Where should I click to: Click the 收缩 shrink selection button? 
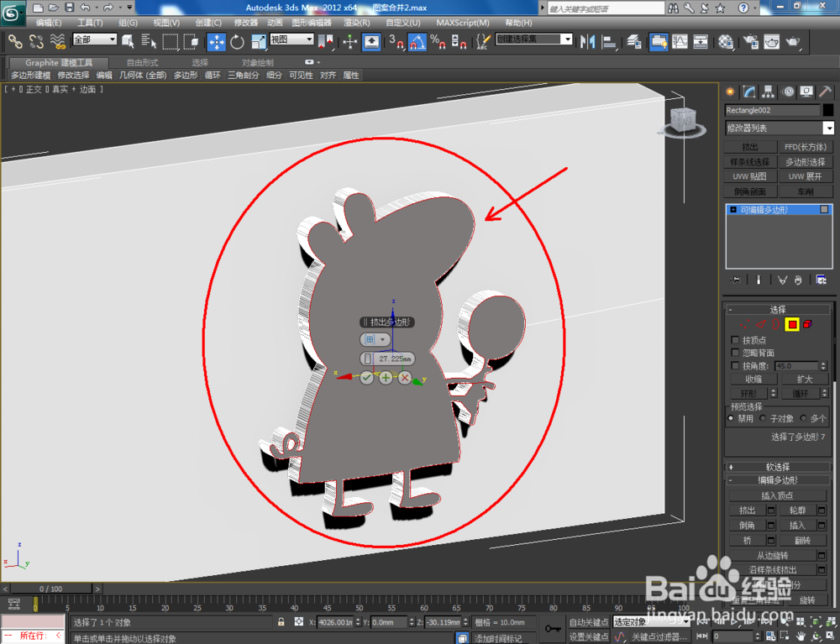753,379
